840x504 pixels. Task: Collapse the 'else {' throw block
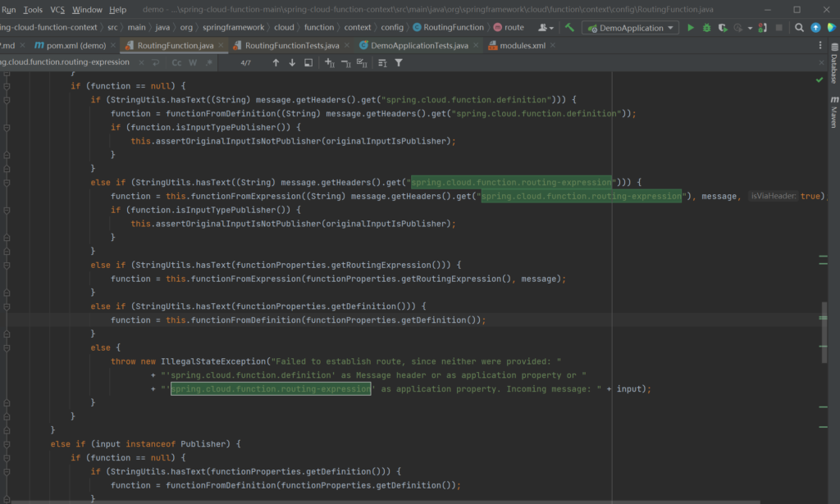[7, 347]
